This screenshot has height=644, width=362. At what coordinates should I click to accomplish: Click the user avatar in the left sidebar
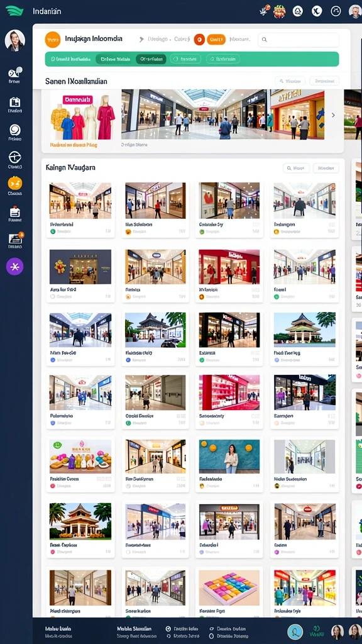pyautogui.click(x=15, y=40)
